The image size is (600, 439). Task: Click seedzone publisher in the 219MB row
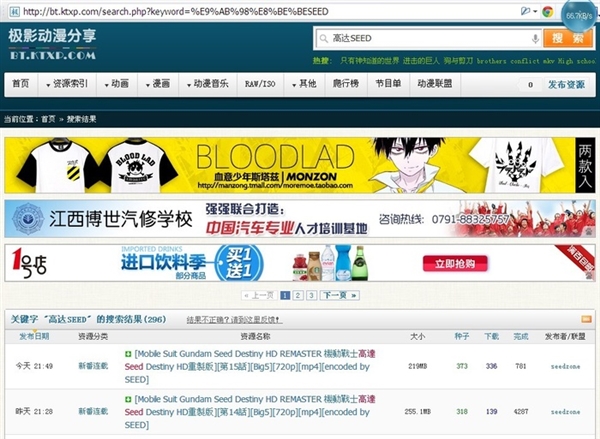(565, 367)
